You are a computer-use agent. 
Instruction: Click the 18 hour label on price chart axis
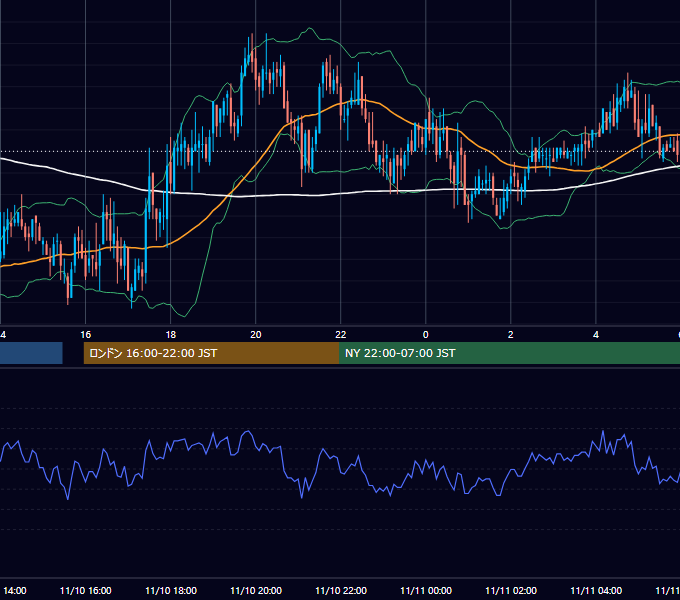tap(171, 335)
